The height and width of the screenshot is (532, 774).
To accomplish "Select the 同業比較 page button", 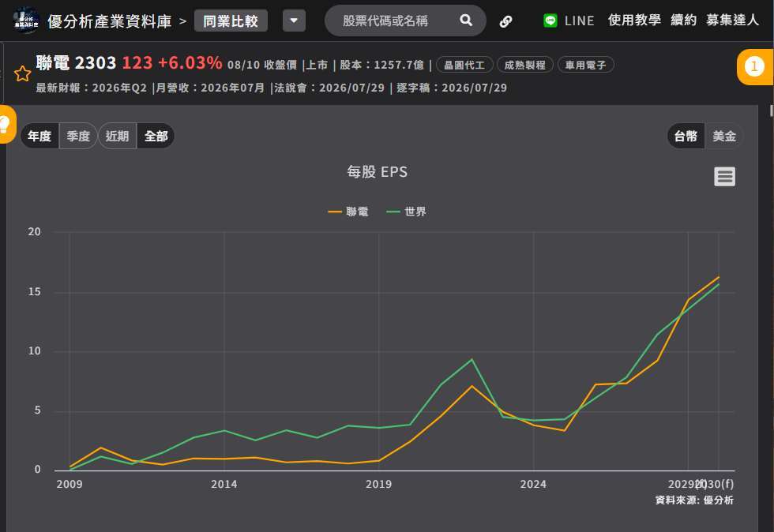I will (x=231, y=21).
